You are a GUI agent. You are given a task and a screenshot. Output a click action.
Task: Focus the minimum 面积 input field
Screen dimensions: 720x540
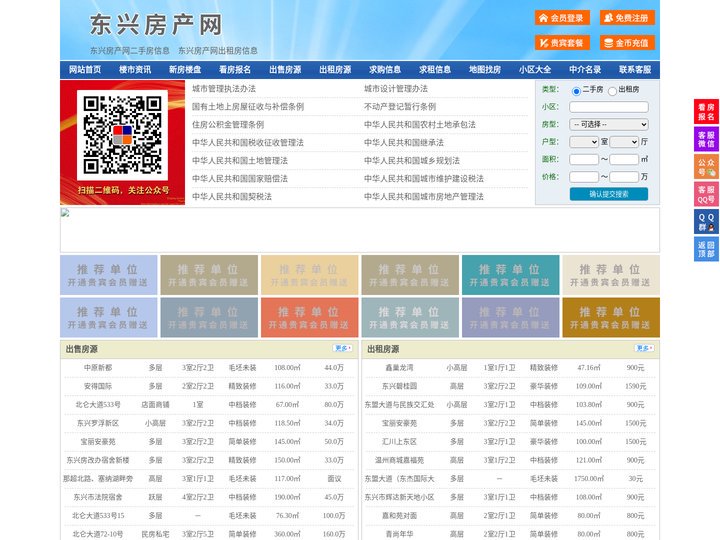point(584,159)
